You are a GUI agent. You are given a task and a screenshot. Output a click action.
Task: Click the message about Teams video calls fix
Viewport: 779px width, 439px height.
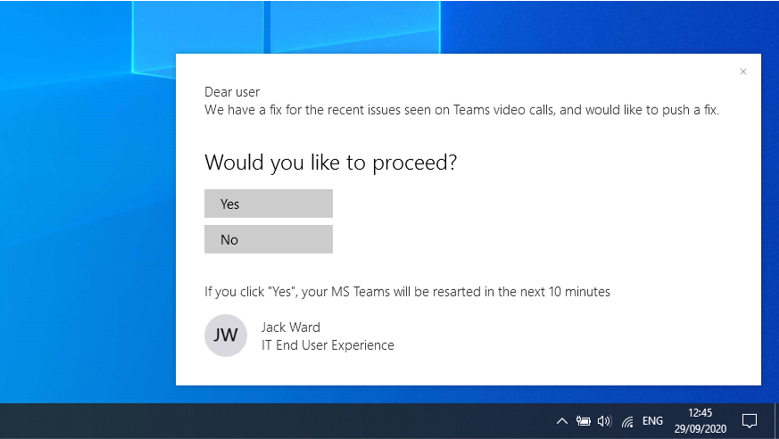[462, 110]
